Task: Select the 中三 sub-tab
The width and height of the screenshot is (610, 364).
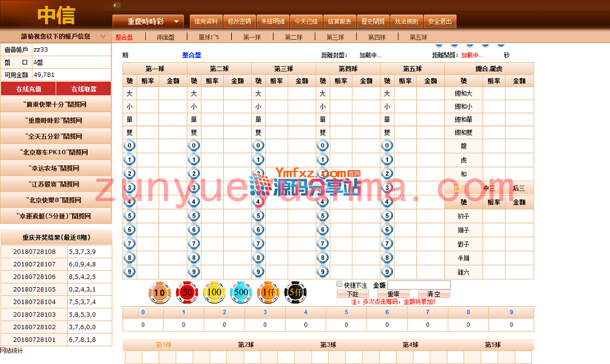Action: pyautogui.click(x=489, y=188)
